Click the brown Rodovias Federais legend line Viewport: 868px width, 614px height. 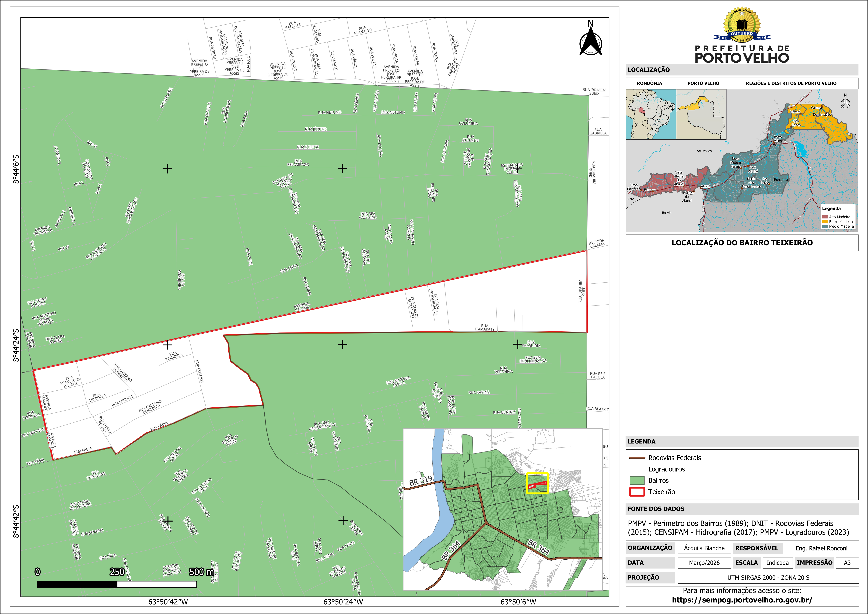(x=637, y=458)
